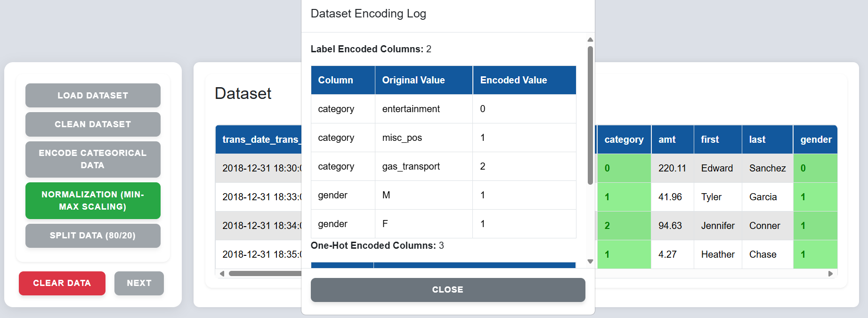Click the modal scrollbar down arrow

[590, 261]
